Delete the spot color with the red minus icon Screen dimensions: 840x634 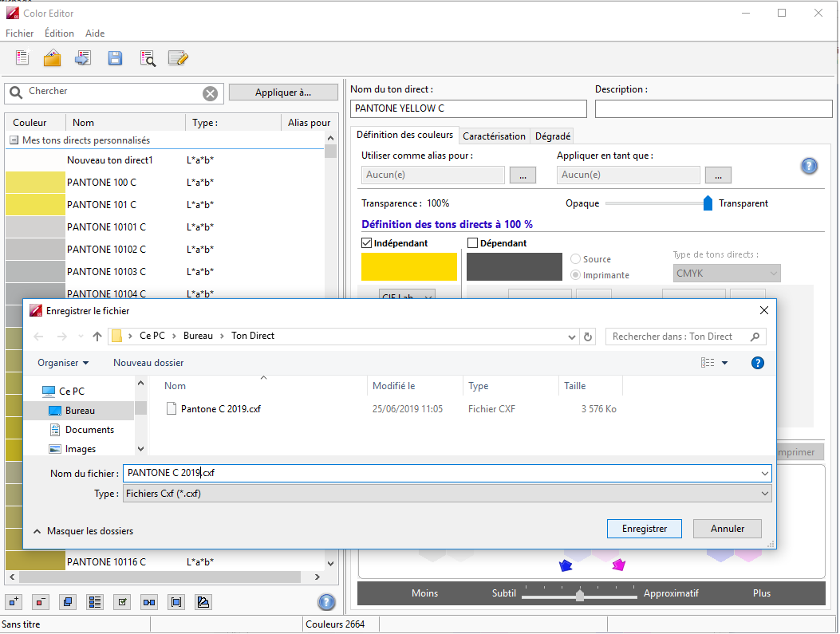40,602
